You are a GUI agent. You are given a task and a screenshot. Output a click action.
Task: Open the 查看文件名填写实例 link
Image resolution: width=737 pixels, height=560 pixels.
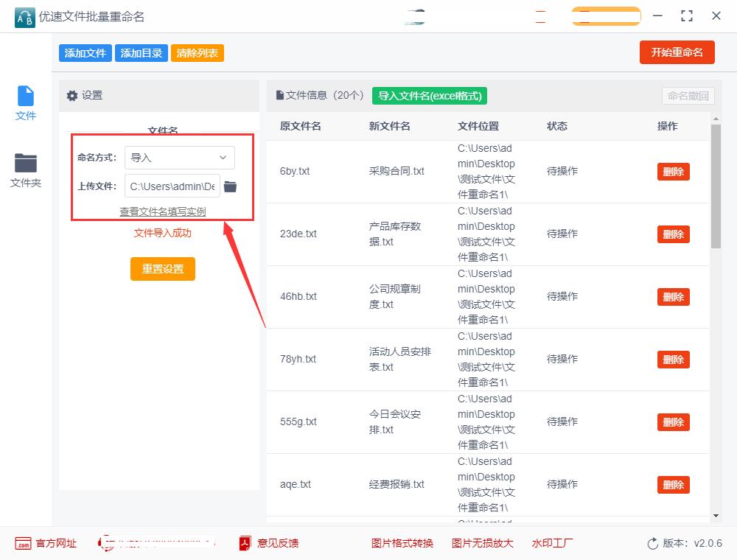(162, 211)
